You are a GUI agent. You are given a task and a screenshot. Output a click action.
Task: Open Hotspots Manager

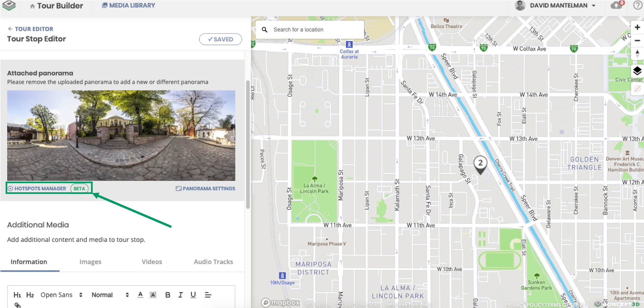coord(37,189)
